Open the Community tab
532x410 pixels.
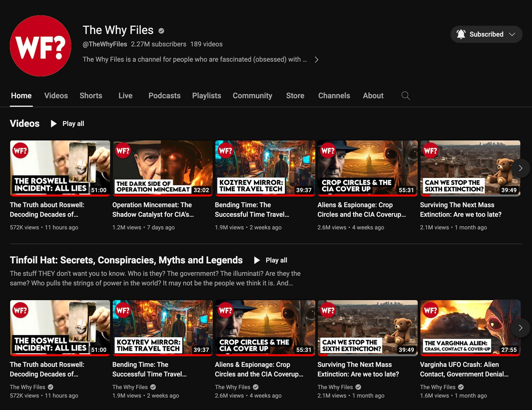252,95
